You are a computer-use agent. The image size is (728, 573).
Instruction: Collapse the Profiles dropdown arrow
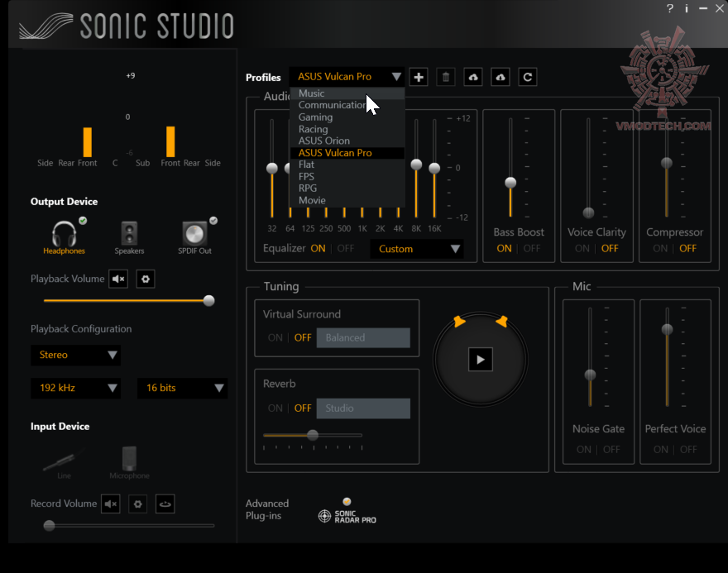pos(396,77)
